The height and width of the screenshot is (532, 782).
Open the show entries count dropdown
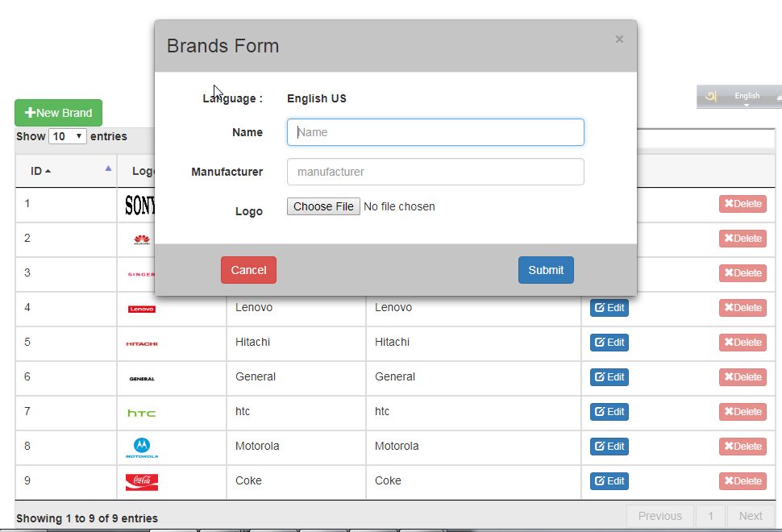pos(68,136)
